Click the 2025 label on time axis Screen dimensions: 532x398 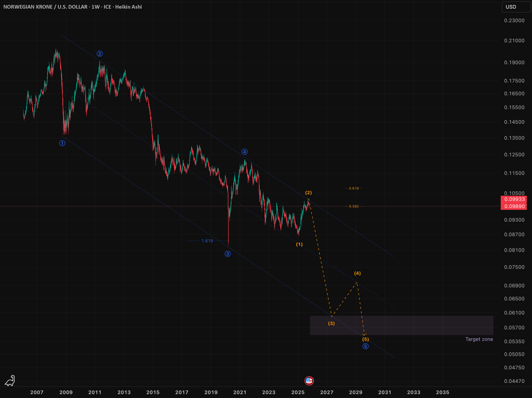298,392
